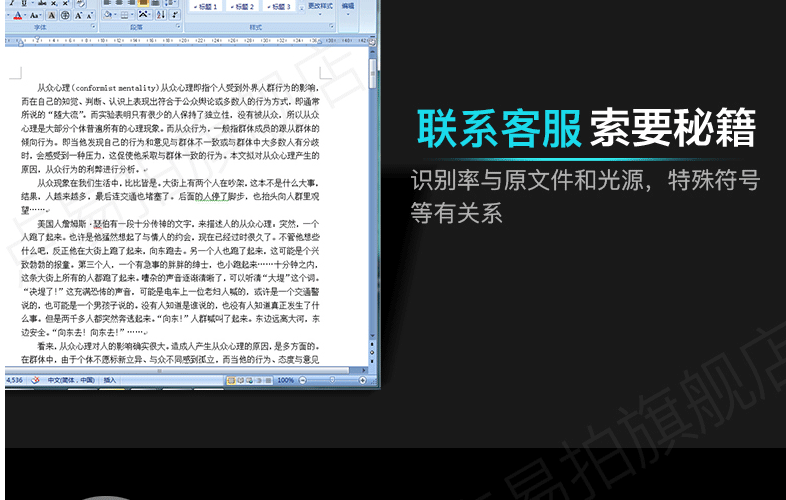Viewport: 786px width, 500px height.
Task: Apply the Heading 1 style
Action: pos(205,6)
